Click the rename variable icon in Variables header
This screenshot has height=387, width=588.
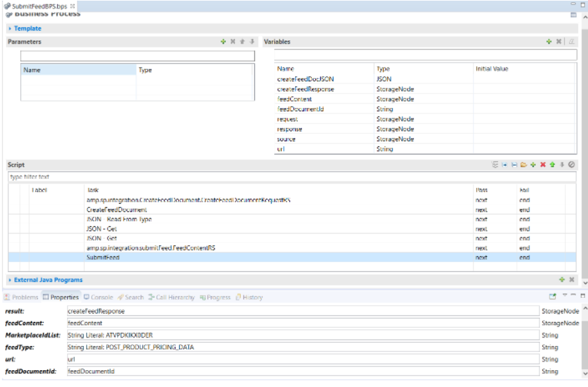(x=572, y=42)
